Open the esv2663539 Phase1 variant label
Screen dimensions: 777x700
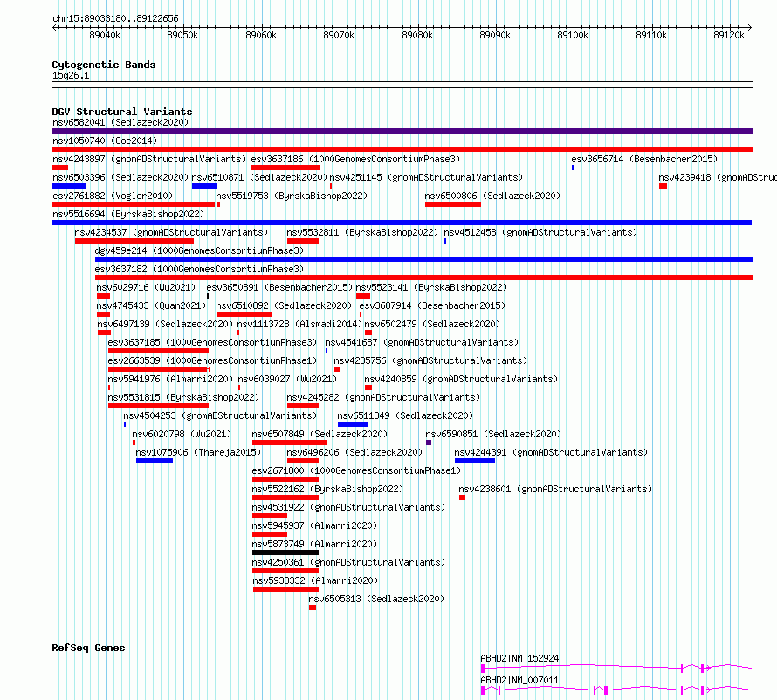[212, 360]
